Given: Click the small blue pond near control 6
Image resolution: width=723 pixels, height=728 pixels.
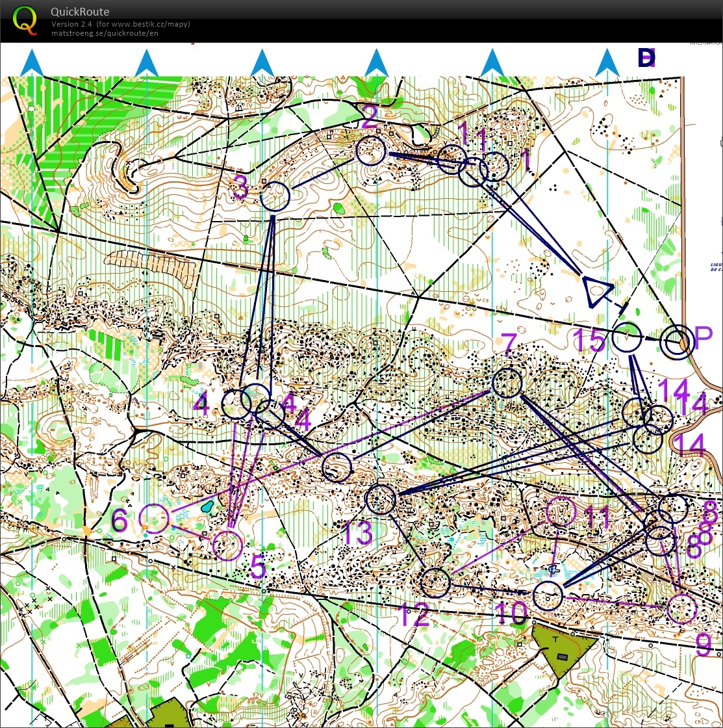Looking at the screenshot, I should point(208,506).
